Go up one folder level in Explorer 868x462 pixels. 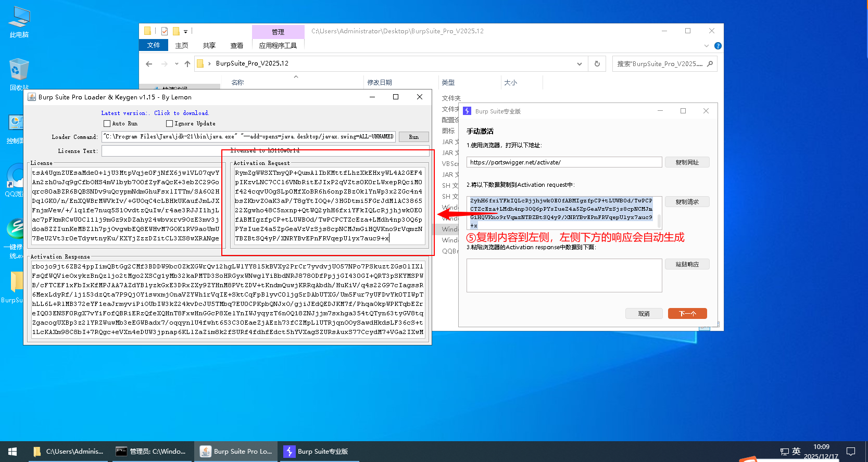(x=187, y=64)
